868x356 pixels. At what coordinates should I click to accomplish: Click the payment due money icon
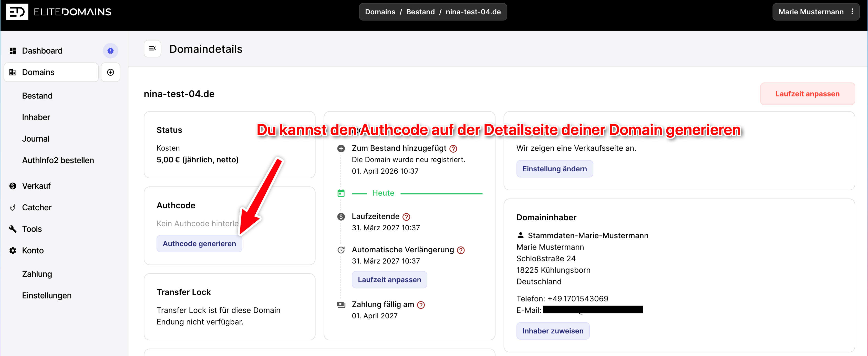point(341,305)
